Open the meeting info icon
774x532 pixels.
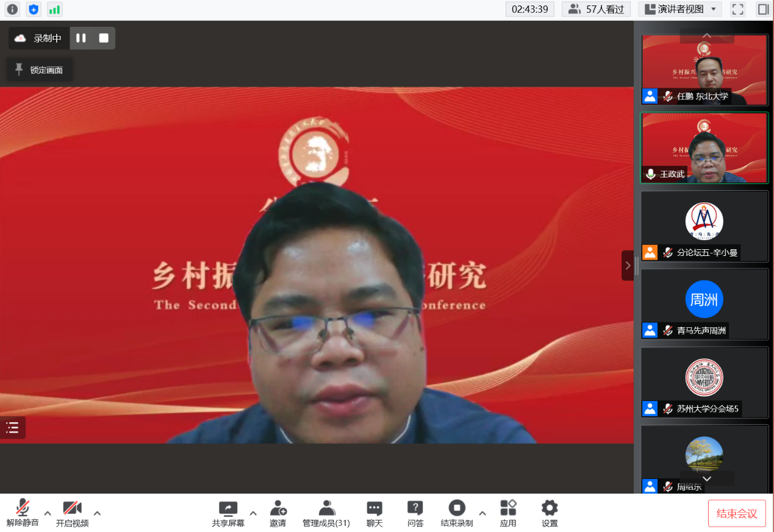point(12,9)
